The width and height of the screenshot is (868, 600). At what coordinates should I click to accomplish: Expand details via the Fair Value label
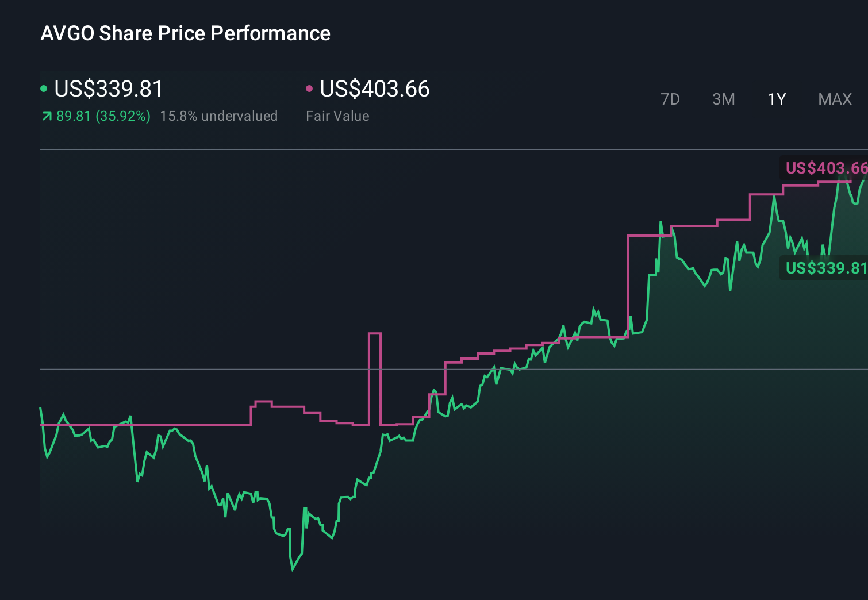(x=338, y=116)
